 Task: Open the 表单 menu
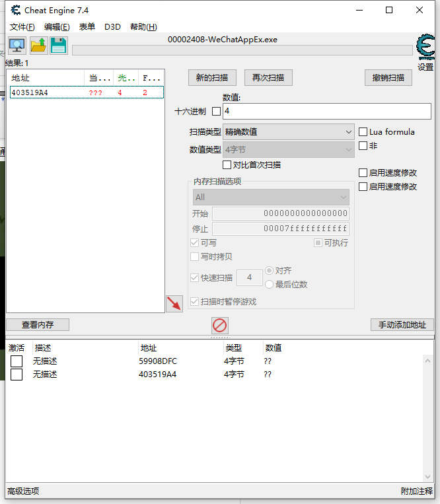tap(87, 26)
